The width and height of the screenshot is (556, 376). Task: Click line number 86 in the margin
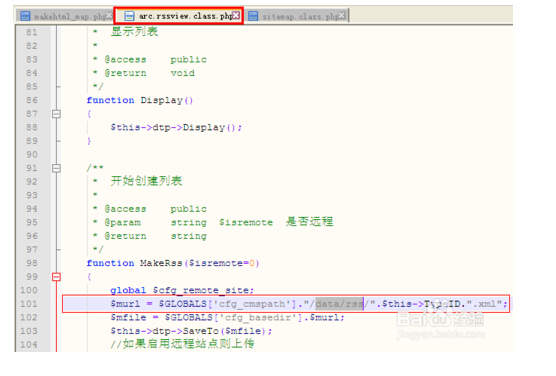pyautogui.click(x=32, y=100)
